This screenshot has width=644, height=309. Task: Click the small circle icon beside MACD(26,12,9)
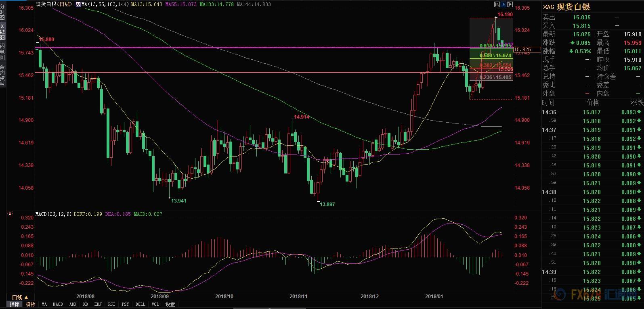tap(10, 214)
